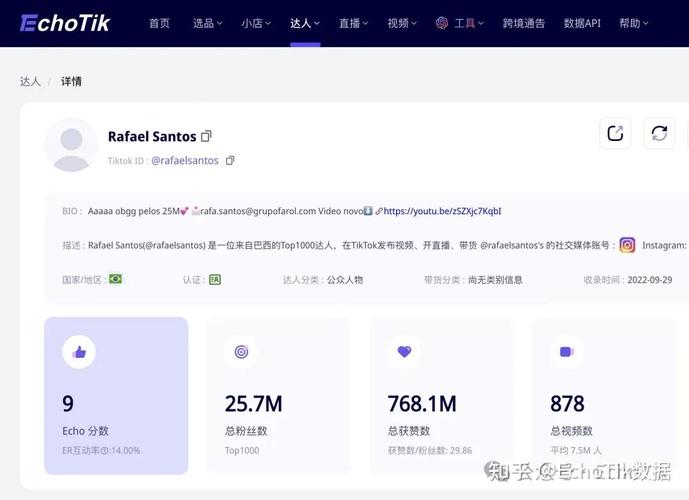Open the @rafaelsantos TikTok ID link
This screenshot has width=689, height=500.
pyautogui.click(x=185, y=161)
